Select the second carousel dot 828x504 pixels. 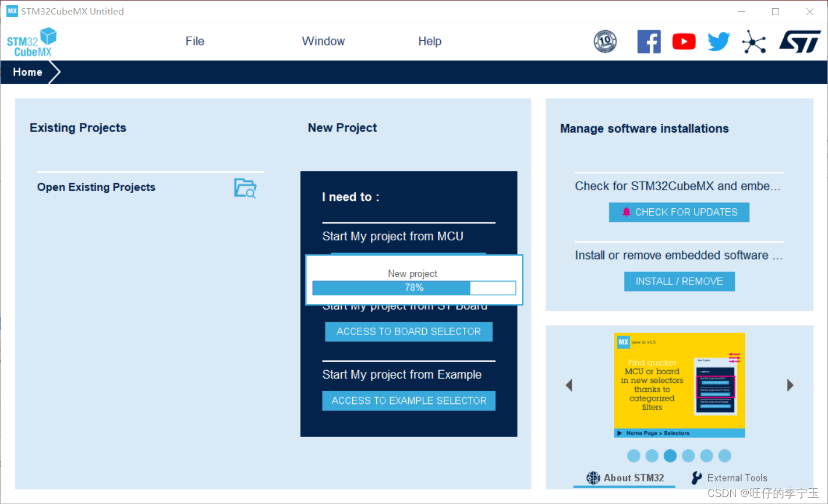pos(652,456)
